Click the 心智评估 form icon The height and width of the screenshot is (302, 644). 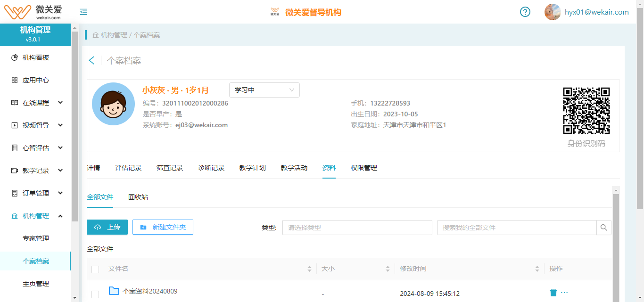pyautogui.click(x=15, y=148)
